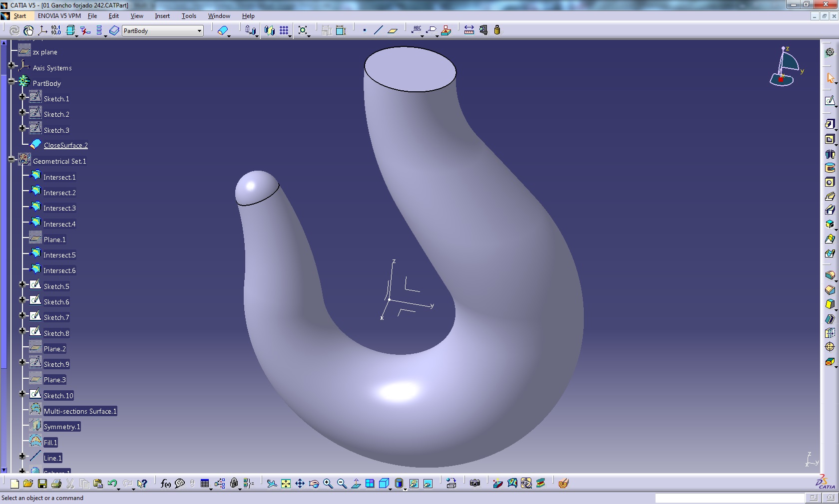The image size is (839, 504).
Task: Click the Pocket tool icon
Action: tap(830, 139)
